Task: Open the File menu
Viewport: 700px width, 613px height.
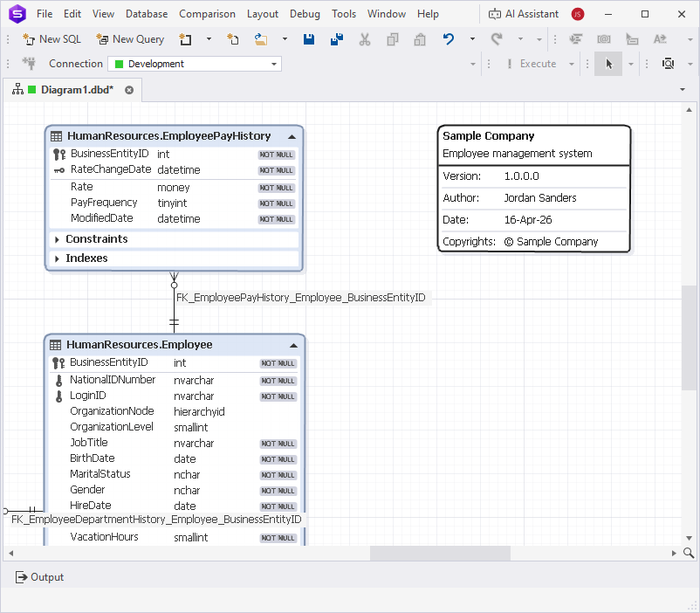Action: click(45, 14)
